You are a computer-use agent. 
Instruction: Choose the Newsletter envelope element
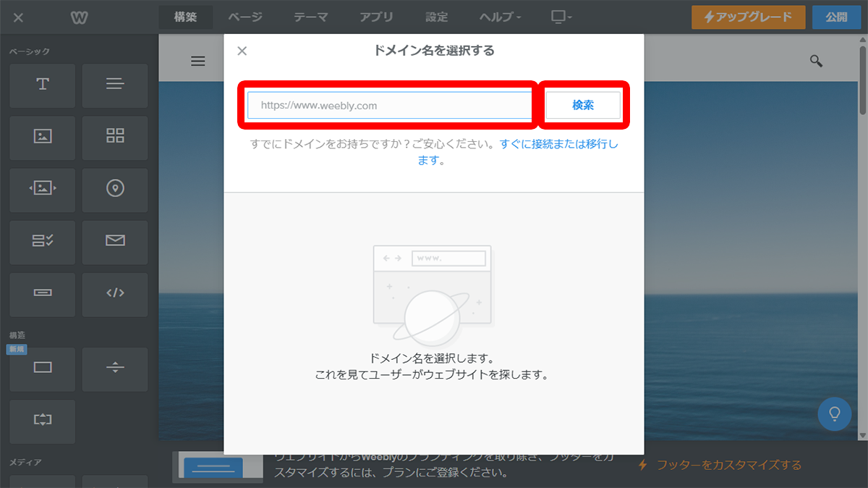pos(115,241)
